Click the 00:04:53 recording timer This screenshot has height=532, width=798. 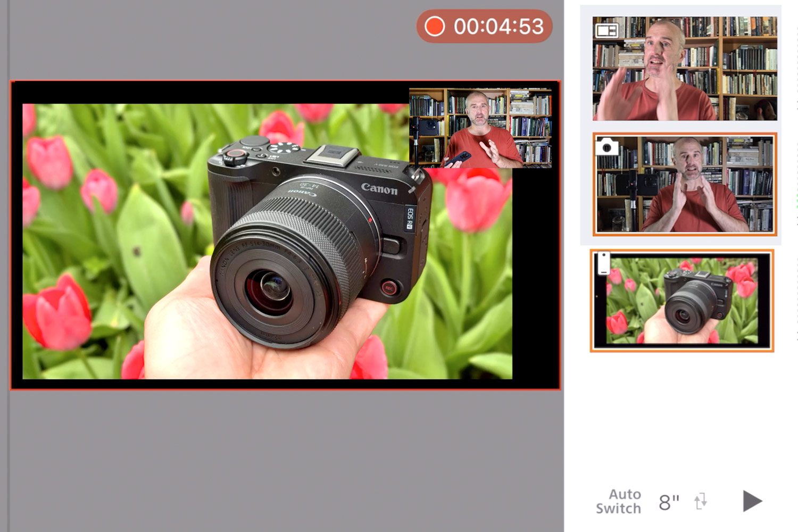pyautogui.click(x=498, y=27)
